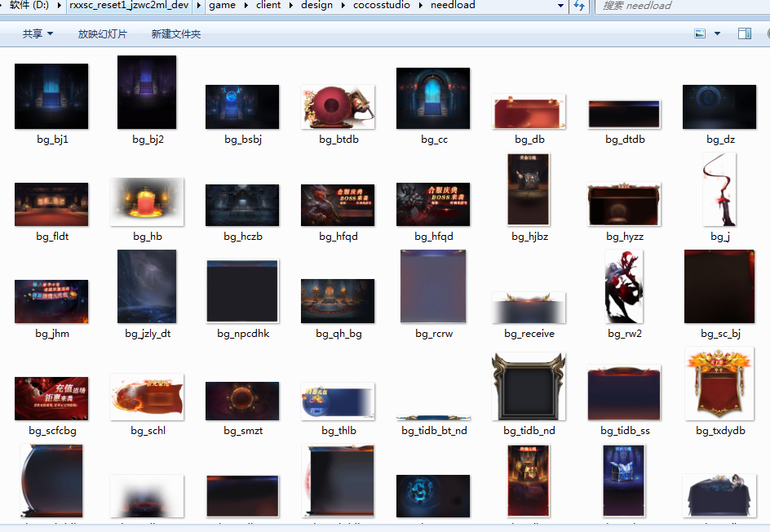
Task: Select the bg_jzly_dt image file
Action: click(x=147, y=287)
